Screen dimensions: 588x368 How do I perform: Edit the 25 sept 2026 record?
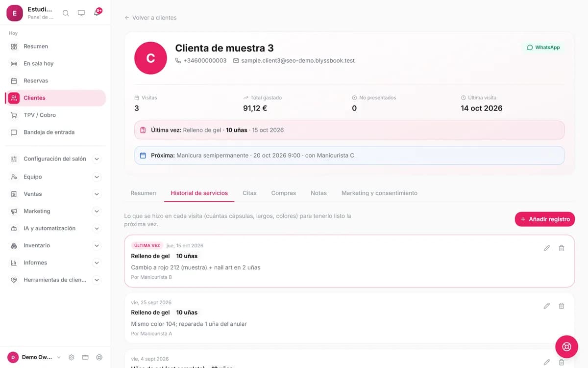[547, 306]
